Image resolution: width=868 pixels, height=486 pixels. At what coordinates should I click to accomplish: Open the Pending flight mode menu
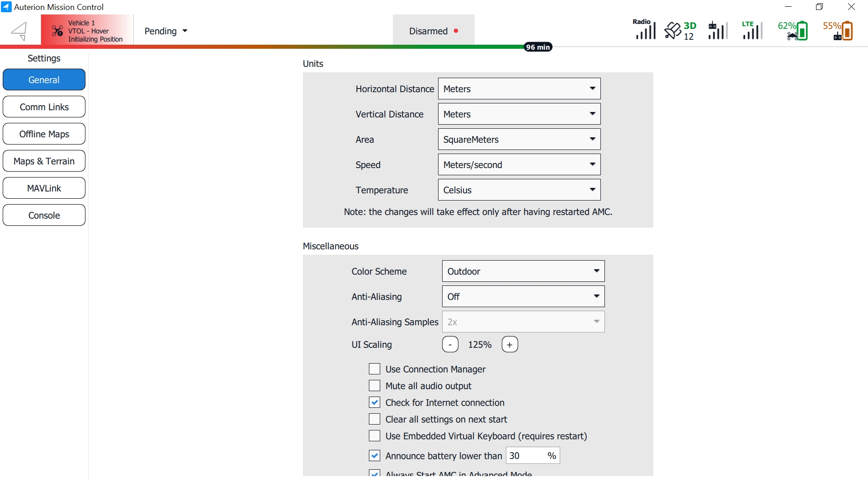pyautogui.click(x=165, y=31)
